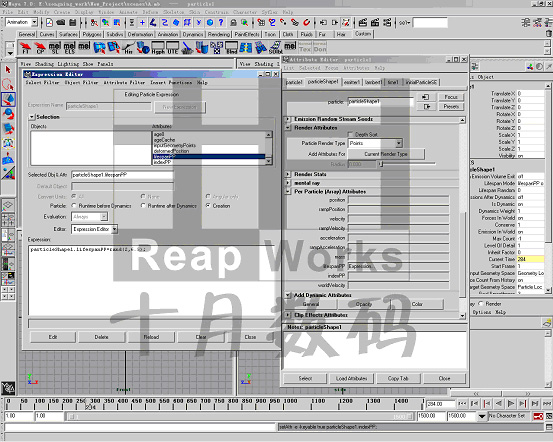This screenshot has height=442, width=553.
Task: Switch to the particle1 tab
Action: point(294,82)
